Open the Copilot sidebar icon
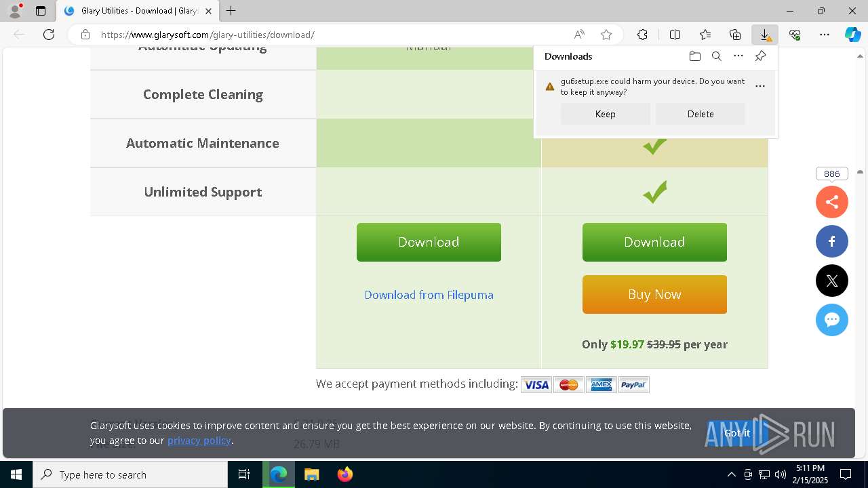The width and height of the screenshot is (868, 488). (x=852, y=35)
